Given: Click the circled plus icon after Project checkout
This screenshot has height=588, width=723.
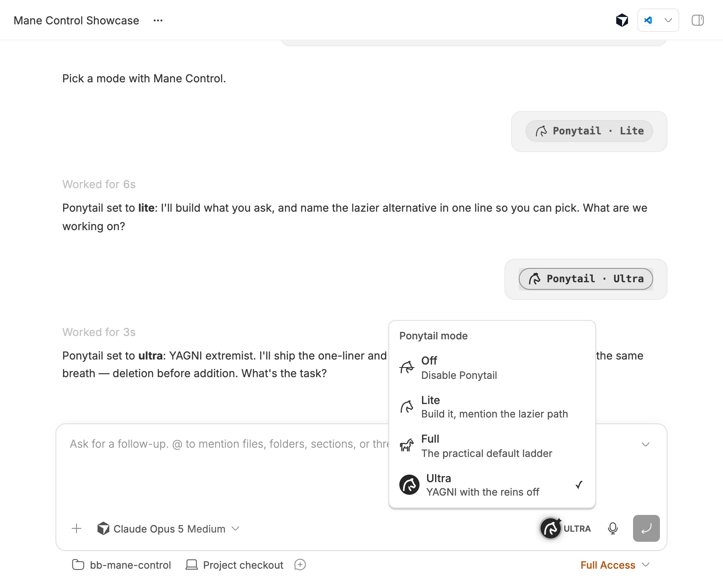Looking at the screenshot, I should click(x=300, y=564).
